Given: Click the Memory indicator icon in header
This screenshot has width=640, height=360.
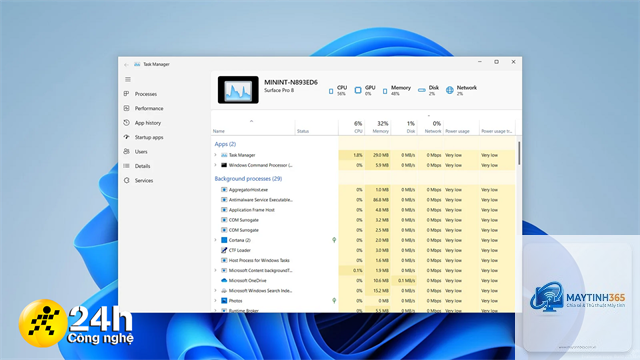Looking at the screenshot, I should [x=385, y=91].
